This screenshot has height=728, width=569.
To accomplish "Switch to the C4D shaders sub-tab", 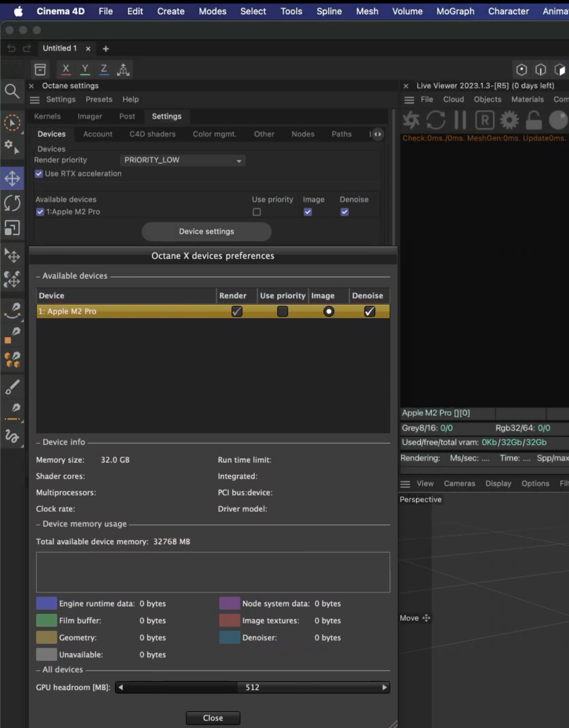I will coord(152,134).
